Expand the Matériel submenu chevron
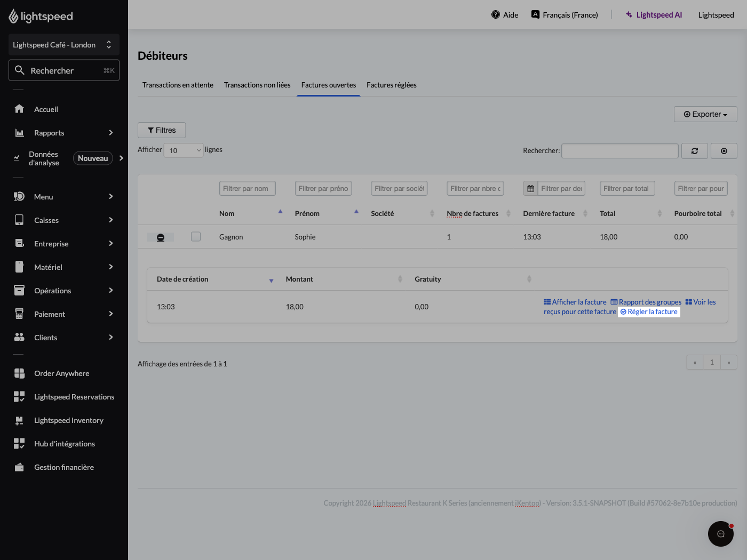 click(111, 267)
